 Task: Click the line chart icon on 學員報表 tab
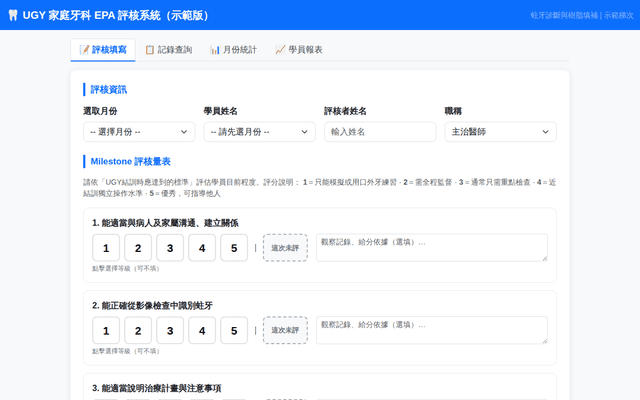[280, 50]
